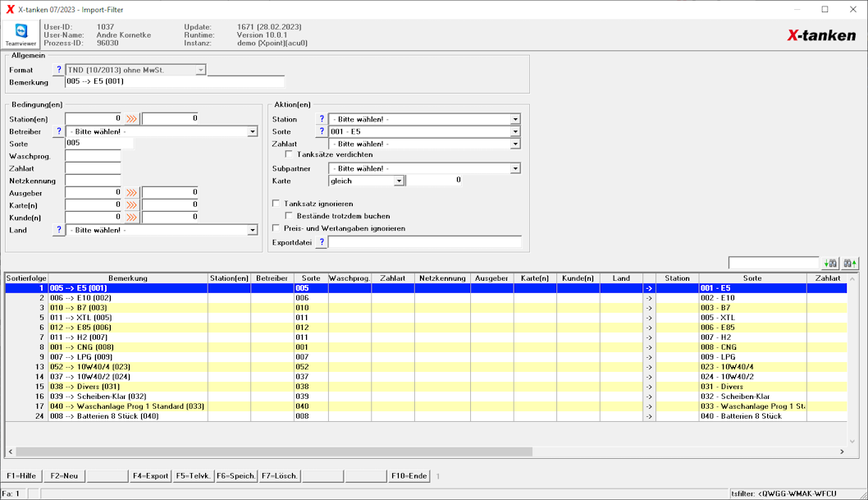The height and width of the screenshot is (500, 868).
Task: Open the Karte comparison dropdown (gleich)
Action: pyautogui.click(x=399, y=181)
